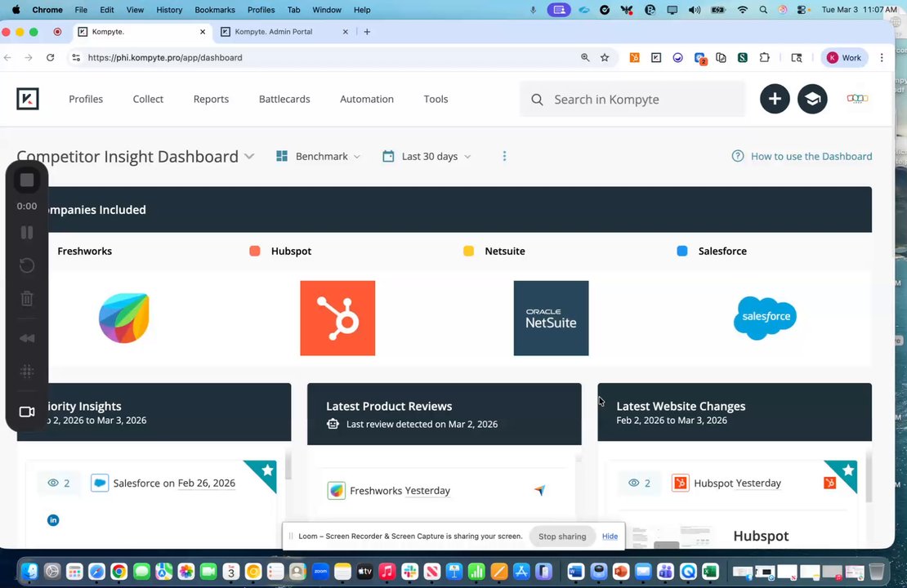The image size is (907, 588).
Task: Open a new browser tab
Action: [367, 32]
